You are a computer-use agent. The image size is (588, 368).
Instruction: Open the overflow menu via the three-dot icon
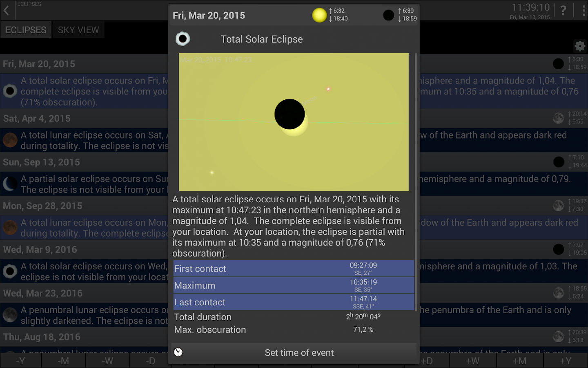(584, 10)
